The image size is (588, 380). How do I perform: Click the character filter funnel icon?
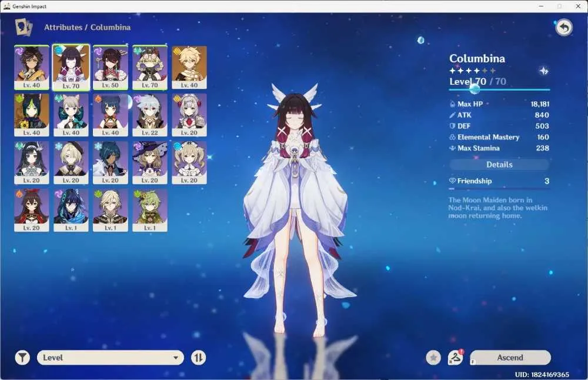pyautogui.click(x=22, y=358)
